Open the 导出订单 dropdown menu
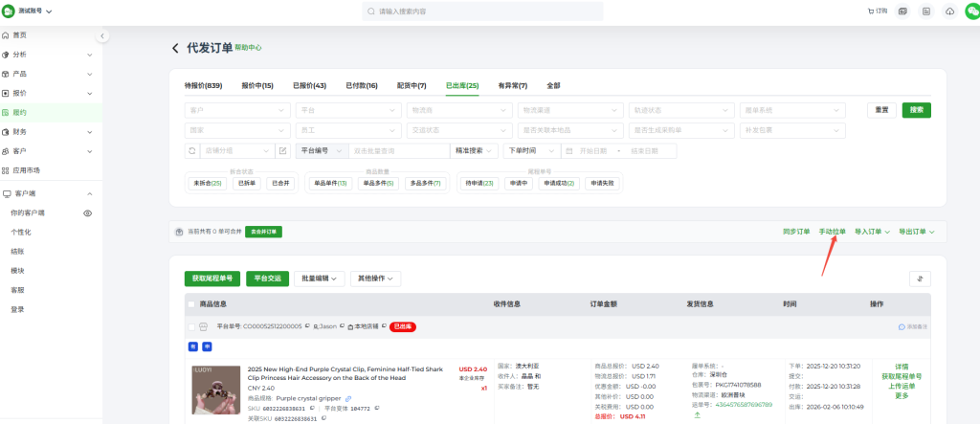980x424 pixels. click(916, 232)
